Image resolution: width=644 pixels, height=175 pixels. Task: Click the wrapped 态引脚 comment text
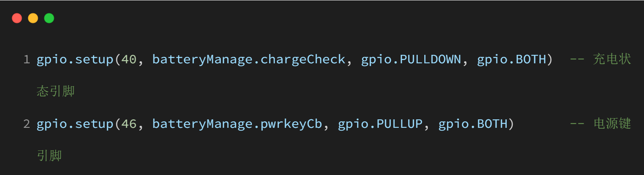click(x=56, y=92)
